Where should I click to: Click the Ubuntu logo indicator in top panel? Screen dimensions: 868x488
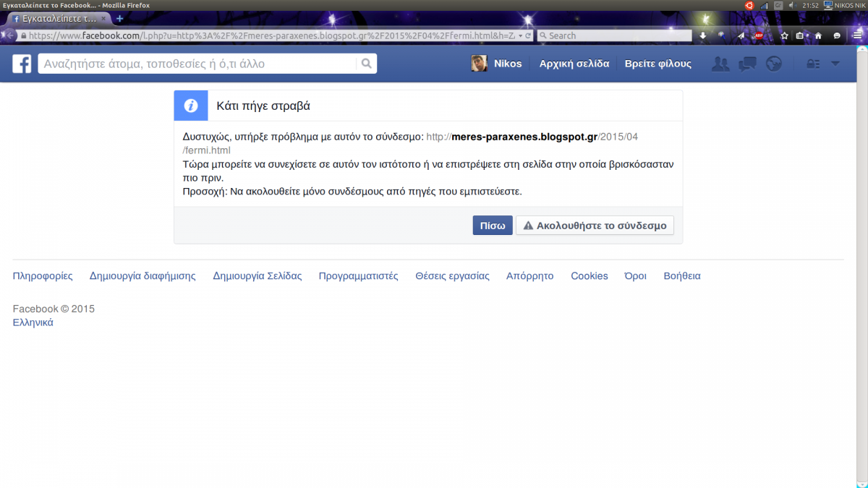[x=749, y=5]
